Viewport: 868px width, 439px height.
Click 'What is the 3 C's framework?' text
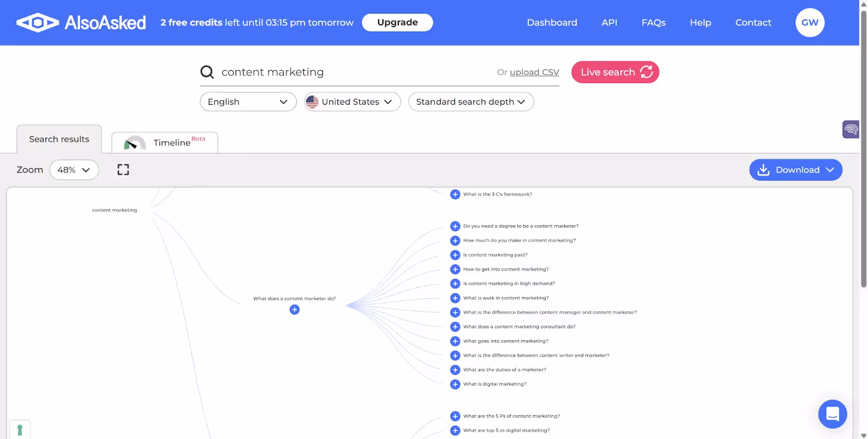tap(497, 194)
